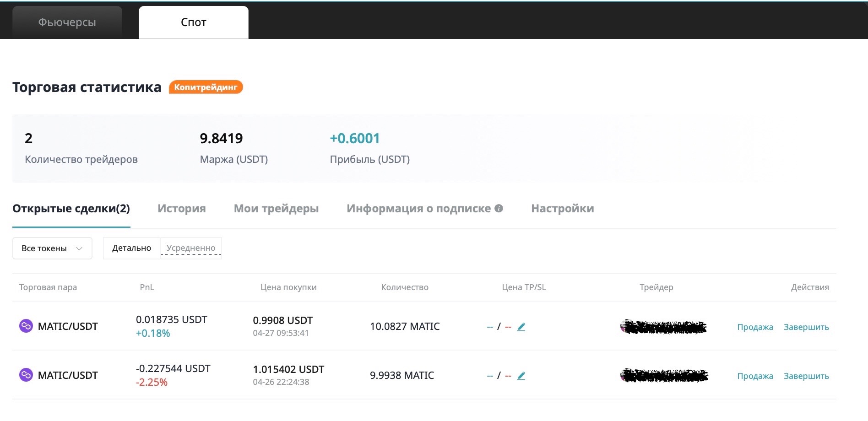This screenshot has height=421, width=868.
Task: Click the Количество трейдеров label
Action: tap(81, 159)
